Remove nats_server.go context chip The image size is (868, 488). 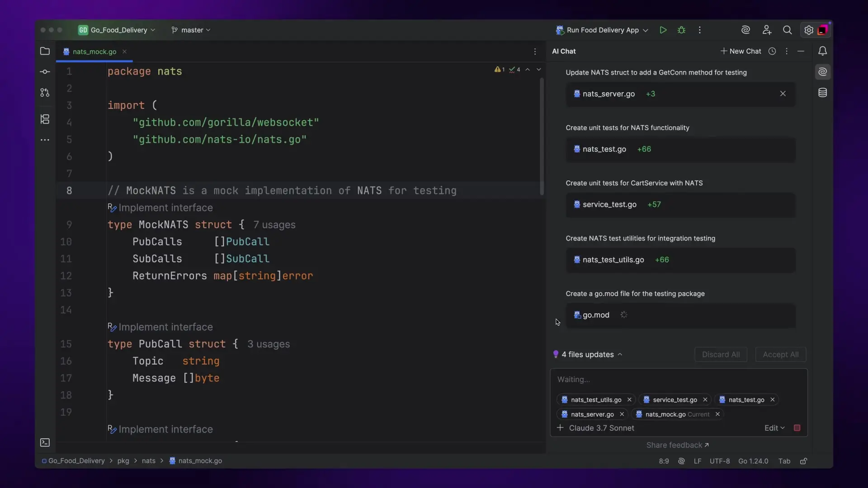click(622, 414)
